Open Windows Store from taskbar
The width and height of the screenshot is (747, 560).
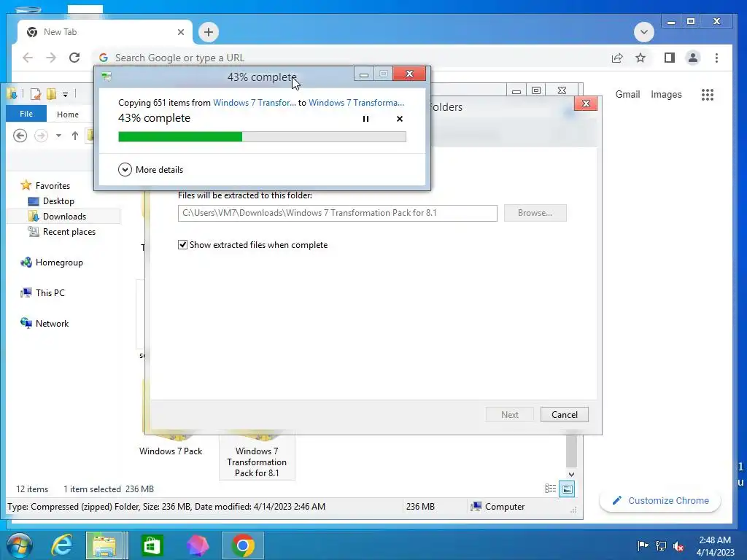pos(152,545)
